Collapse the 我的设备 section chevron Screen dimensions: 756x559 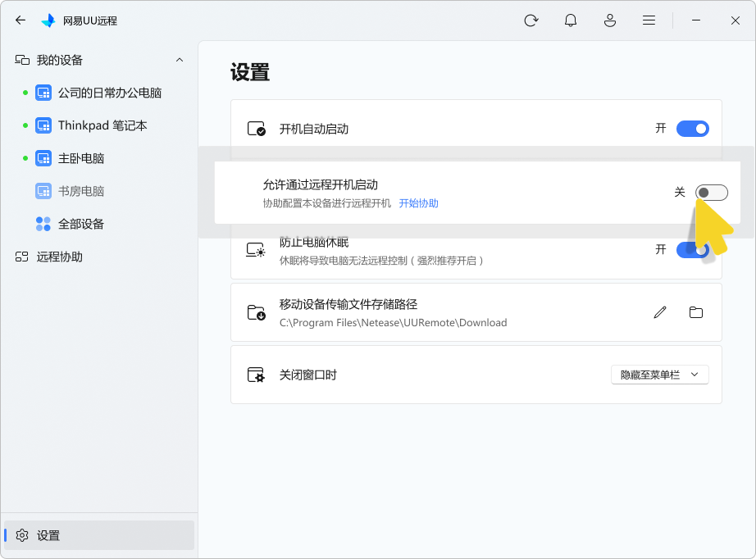pos(180,60)
